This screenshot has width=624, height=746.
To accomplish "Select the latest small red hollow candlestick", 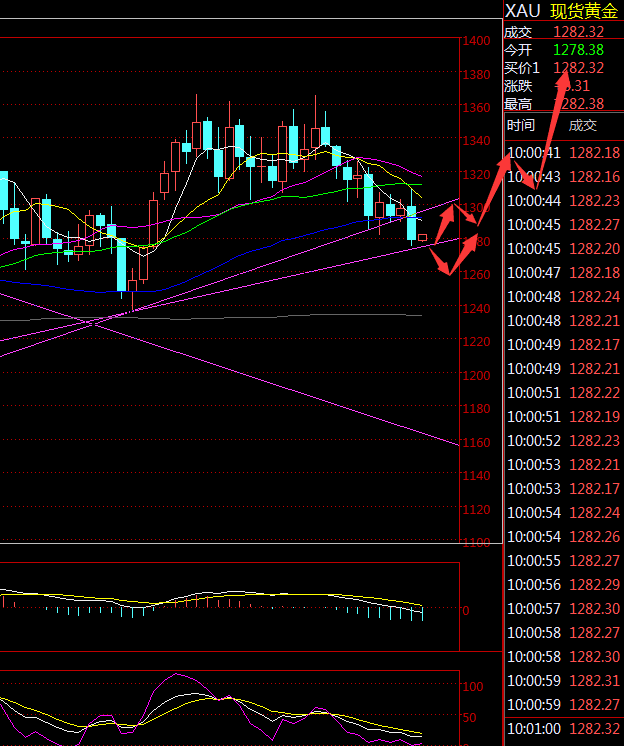I will click(422, 237).
